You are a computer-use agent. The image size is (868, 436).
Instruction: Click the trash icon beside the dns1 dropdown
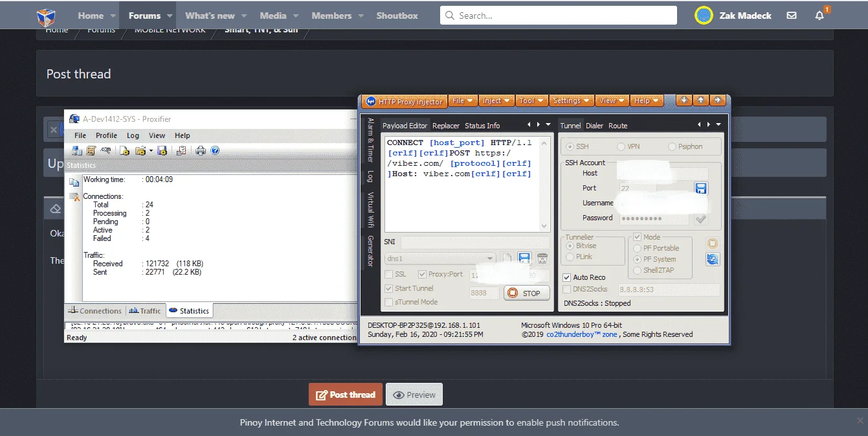click(x=542, y=258)
